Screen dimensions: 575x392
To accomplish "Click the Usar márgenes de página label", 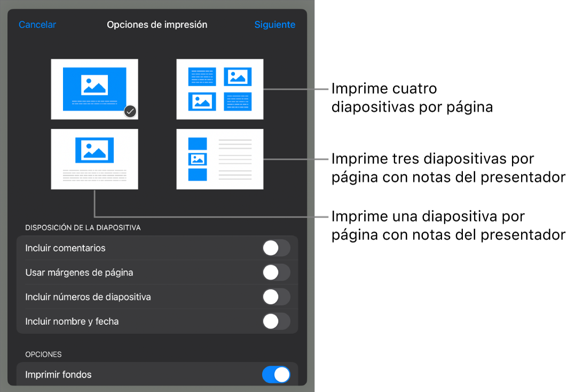I will coord(79,272).
